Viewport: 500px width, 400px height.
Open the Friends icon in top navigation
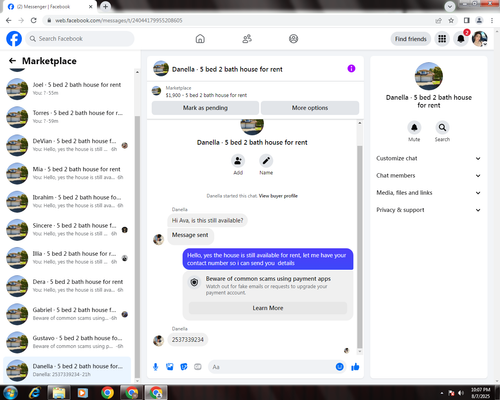(x=247, y=39)
